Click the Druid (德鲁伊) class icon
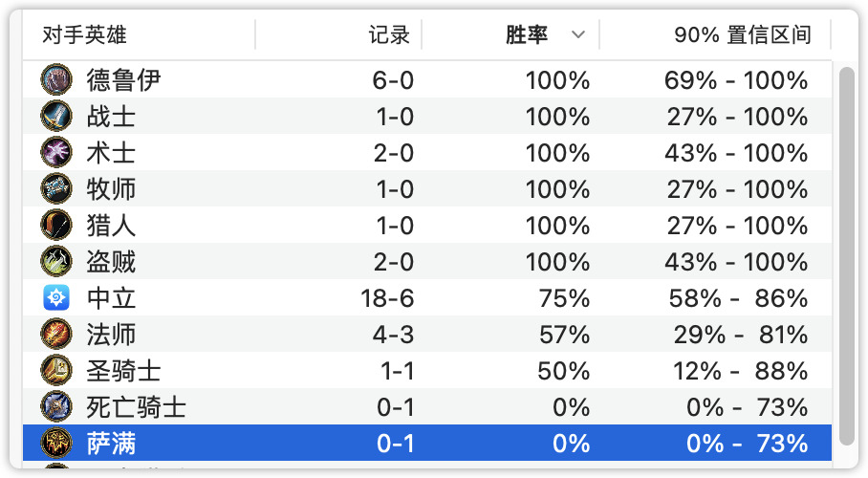Viewport: 868px width, 478px height. [x=56, y=79]
